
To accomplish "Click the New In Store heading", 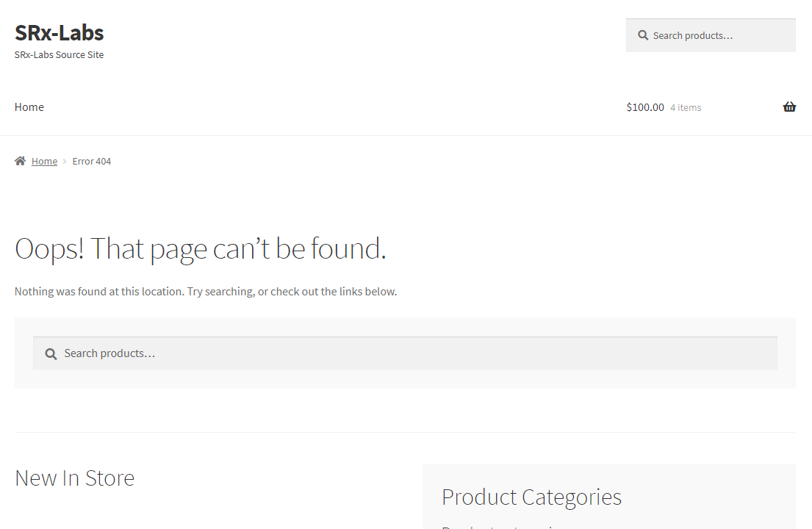I will [x=74, y=478].
